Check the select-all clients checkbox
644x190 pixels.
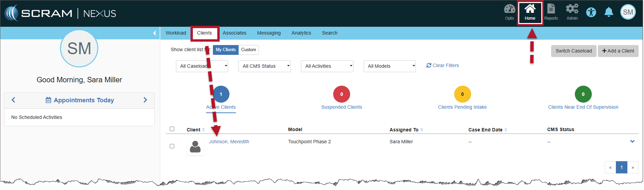[x=172, y=129]
